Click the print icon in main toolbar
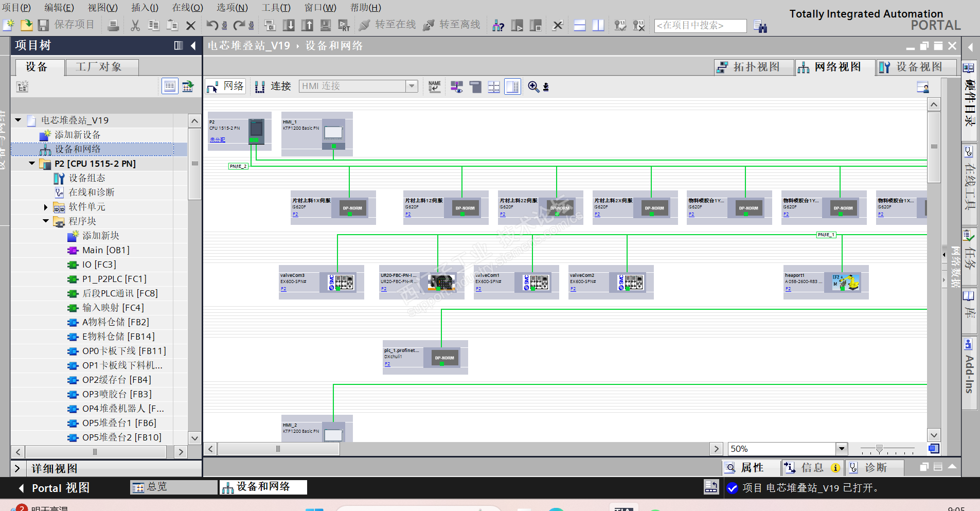The width and height of the screenshot is (980, 511). point(113,25)
